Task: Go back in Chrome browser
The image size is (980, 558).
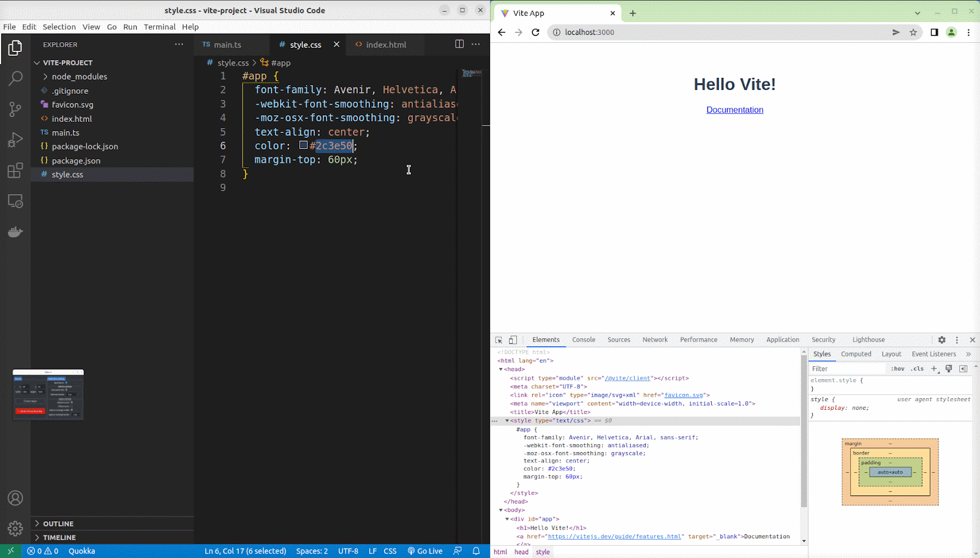Action: (502, 32)
